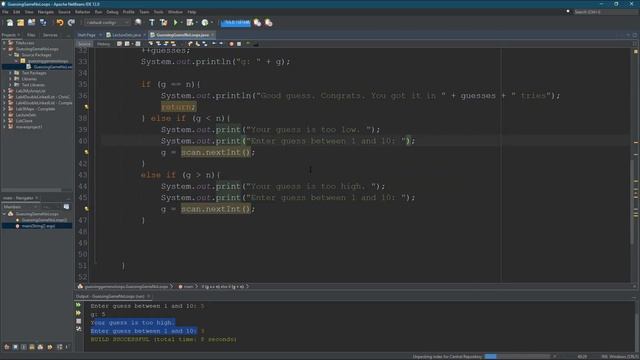The height and width of the screenshot is (360, 640).
Task: Open the File menu
Action: (5, 12)
